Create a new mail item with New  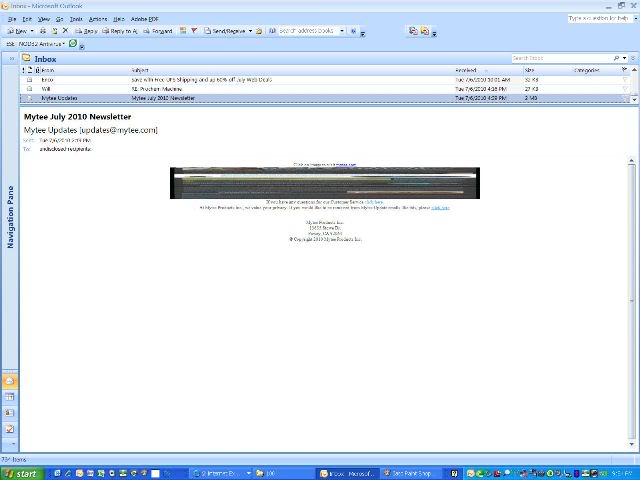coord(17,31)
